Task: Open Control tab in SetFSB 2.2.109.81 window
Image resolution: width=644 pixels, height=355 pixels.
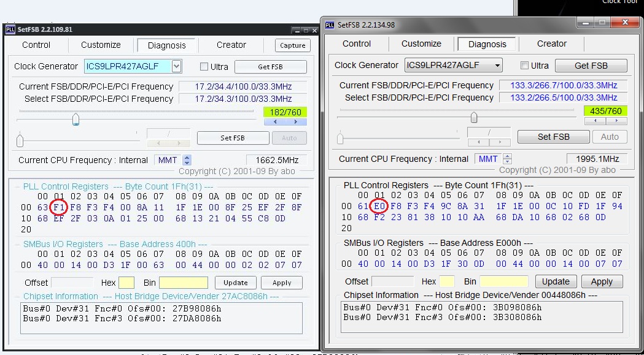Action: point(36,45)
